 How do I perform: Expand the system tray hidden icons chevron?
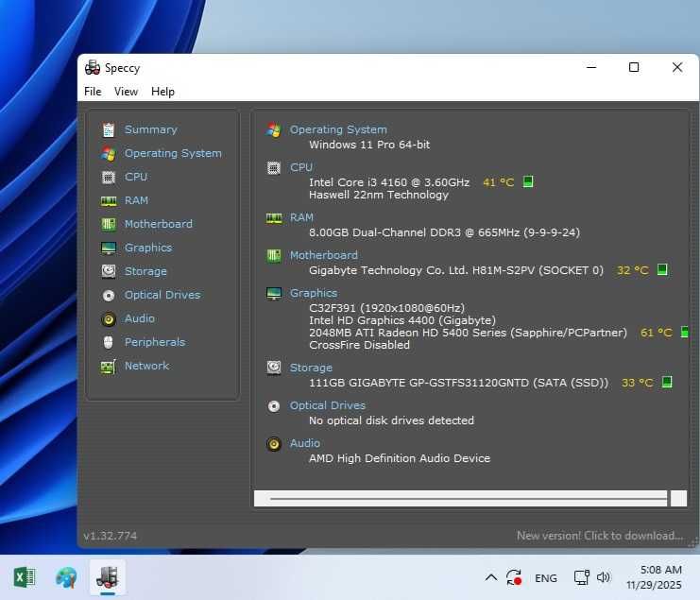click(x=490, y=577)
